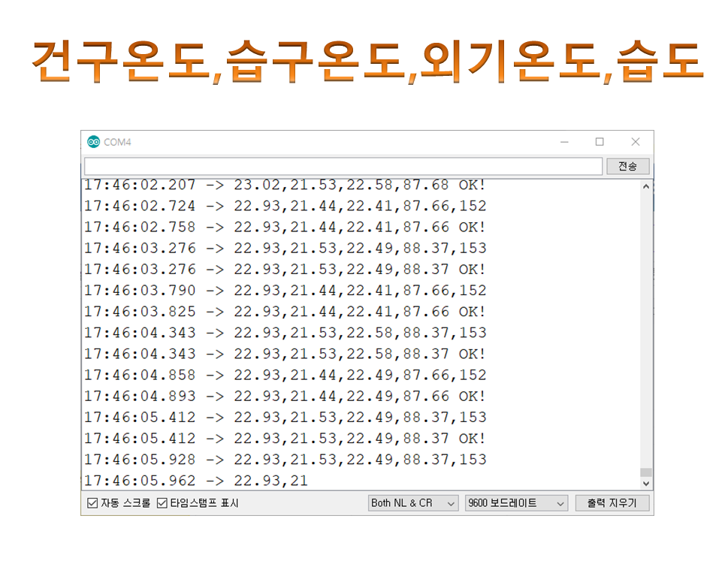
Task: Click the 출력 지우기 button
Action: [x=612, y=503]
